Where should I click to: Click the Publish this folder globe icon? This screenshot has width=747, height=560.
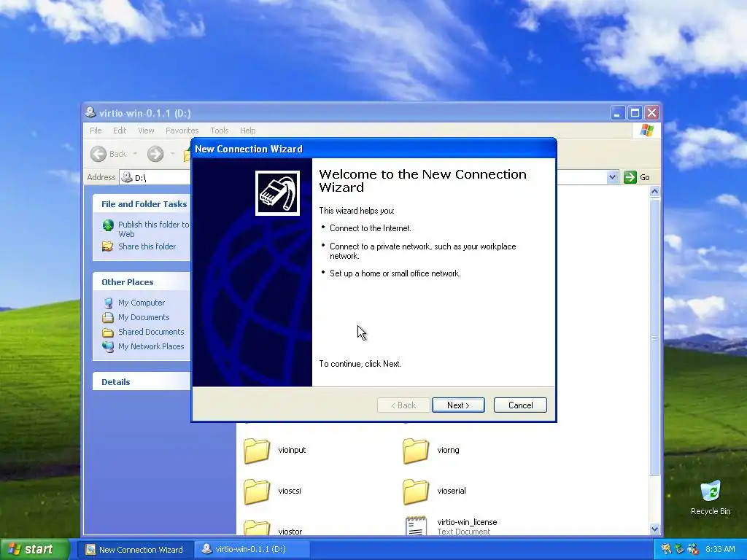(108, 225)
